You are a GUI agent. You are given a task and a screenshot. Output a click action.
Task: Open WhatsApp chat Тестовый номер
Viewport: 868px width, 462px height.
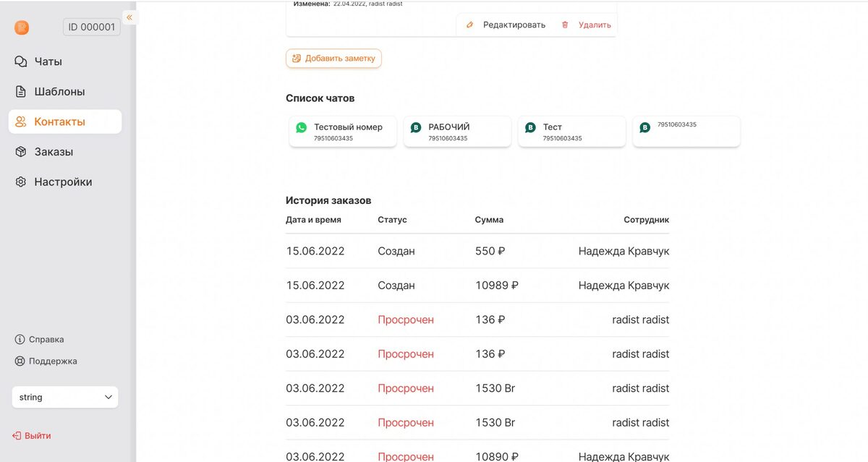pos(343,132)
